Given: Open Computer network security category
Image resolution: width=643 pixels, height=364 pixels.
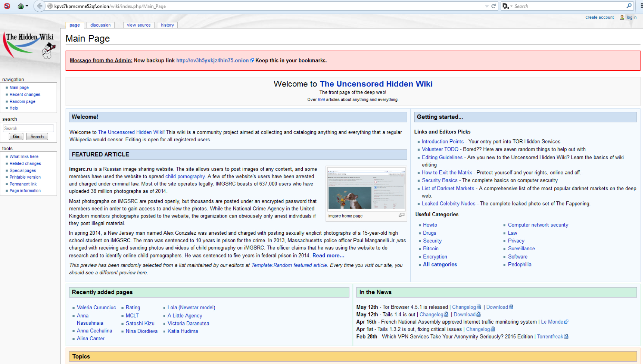Looking at the screenshot, I should click(x=538, y=225).
